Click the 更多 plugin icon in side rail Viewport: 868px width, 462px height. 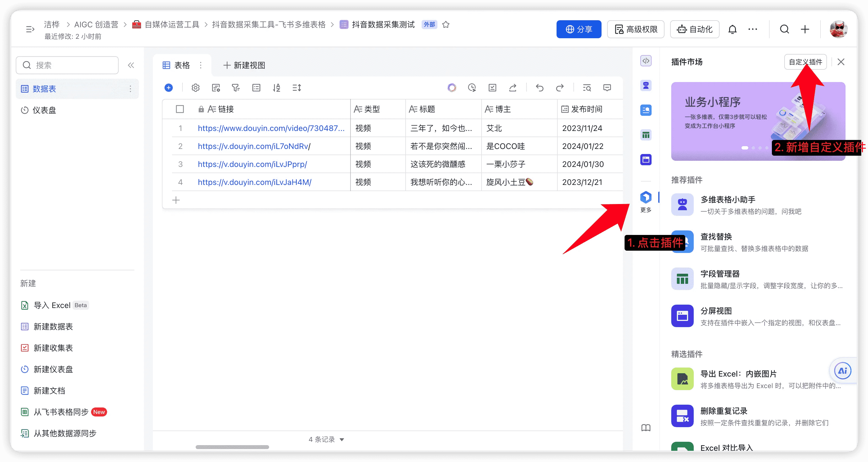[x=646, y=198]
